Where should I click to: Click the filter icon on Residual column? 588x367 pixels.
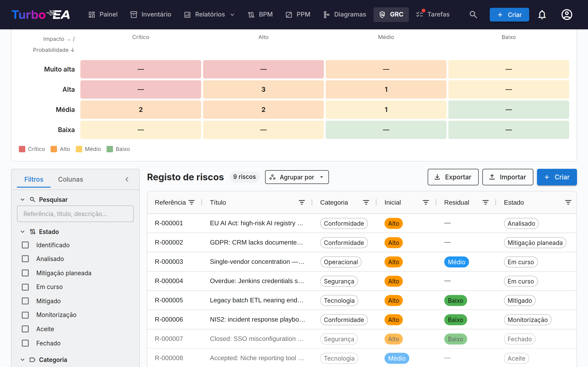point(486,203)
